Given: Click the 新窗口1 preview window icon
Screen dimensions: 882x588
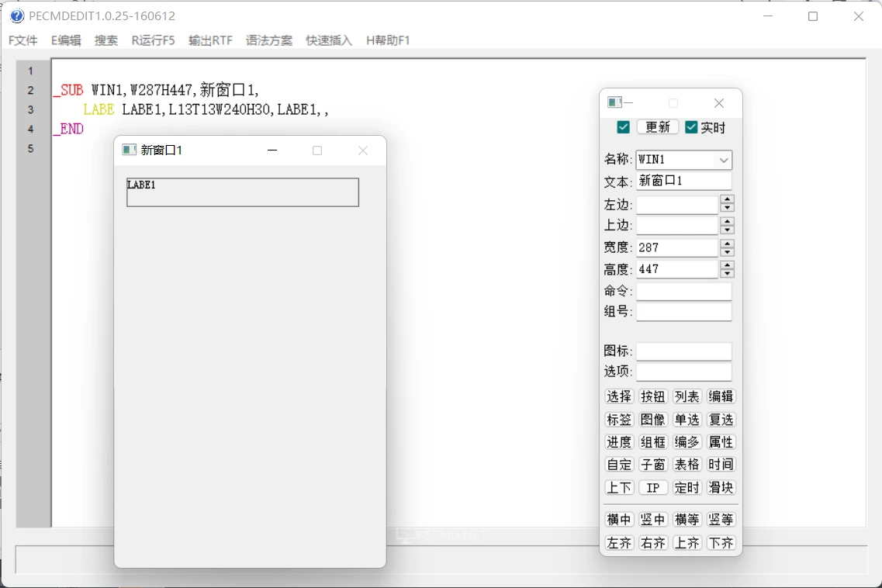Looking at the screenshot, I should click(x=129, y=150).
